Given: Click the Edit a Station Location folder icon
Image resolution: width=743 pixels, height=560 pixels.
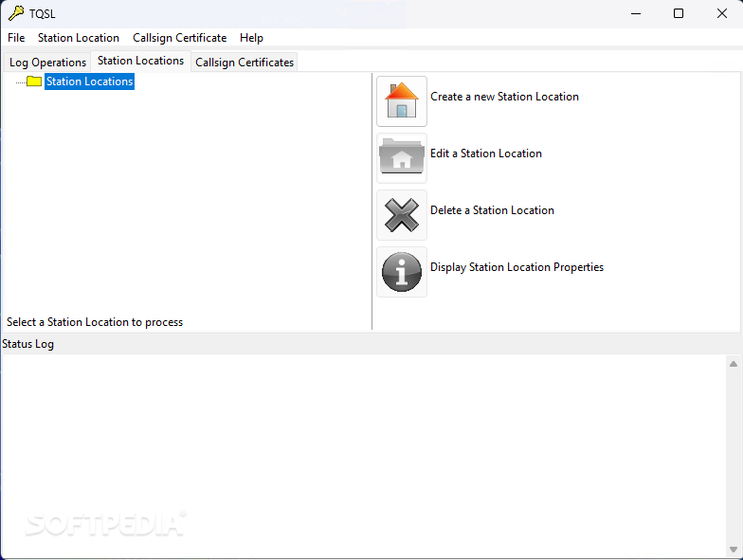Looking at the screenshot, I should [x=402, y=158].
